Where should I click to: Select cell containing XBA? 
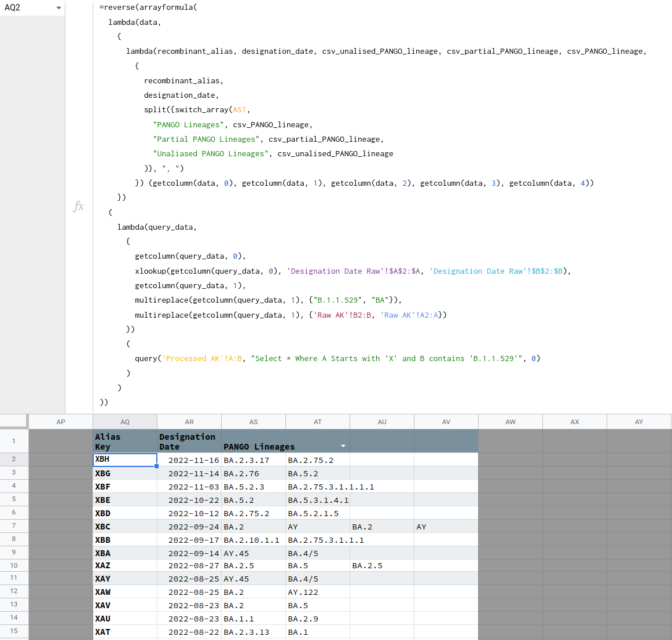(x=125, y=553)
